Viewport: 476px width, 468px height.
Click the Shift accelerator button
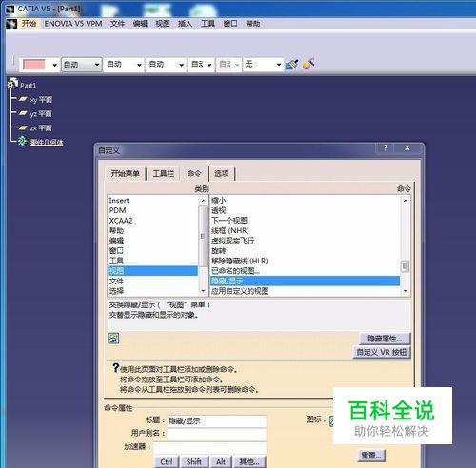(x=194, y=461)
